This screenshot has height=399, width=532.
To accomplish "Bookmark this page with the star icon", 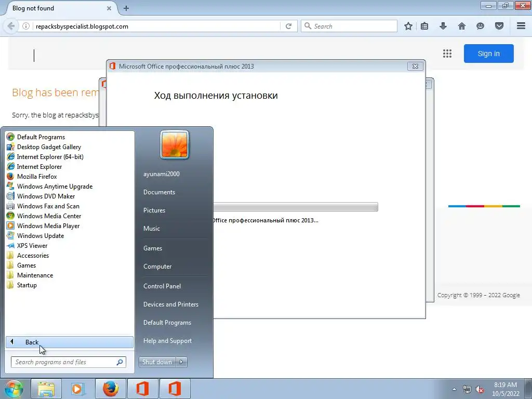I will point(408,26).
